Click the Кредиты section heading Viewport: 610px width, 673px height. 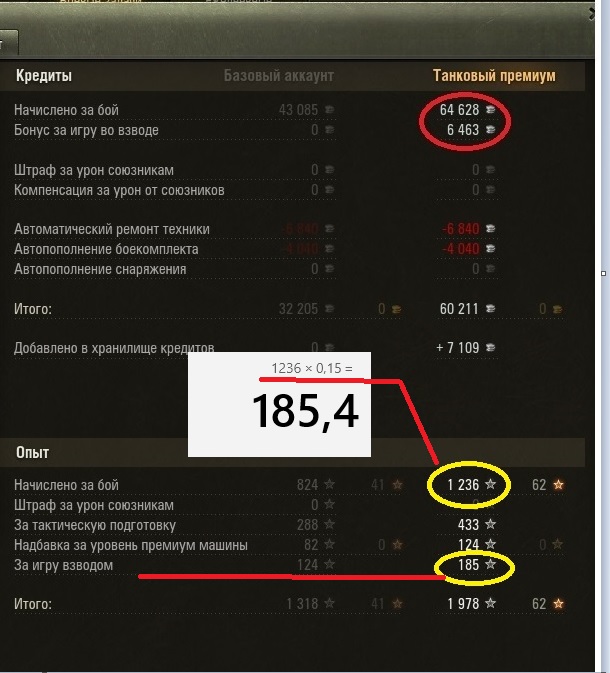coord(44,75)
